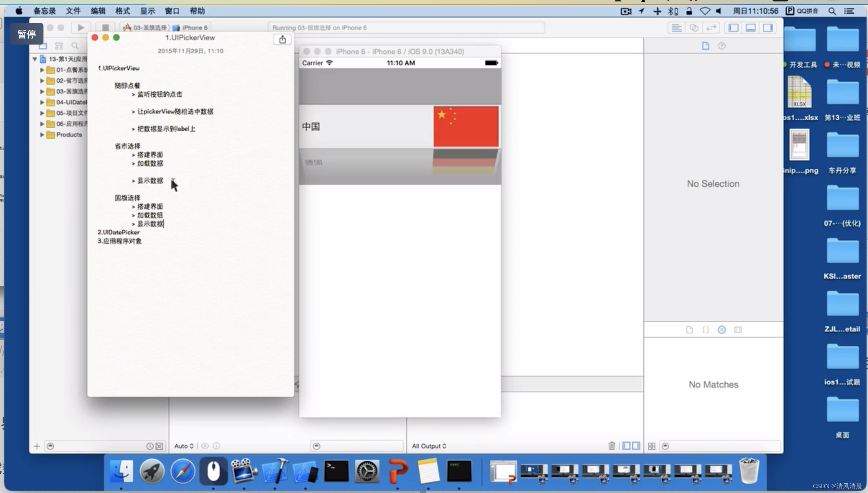Show the object library icon

[721, 330]
